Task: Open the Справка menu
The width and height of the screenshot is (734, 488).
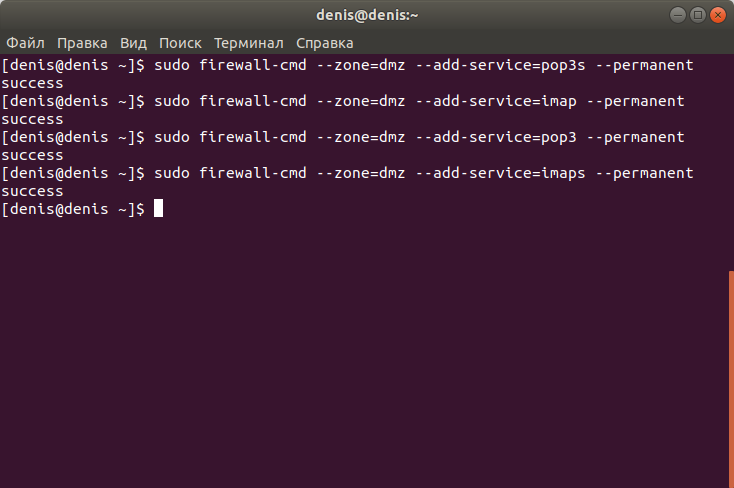Action: (x=324, y=43)
